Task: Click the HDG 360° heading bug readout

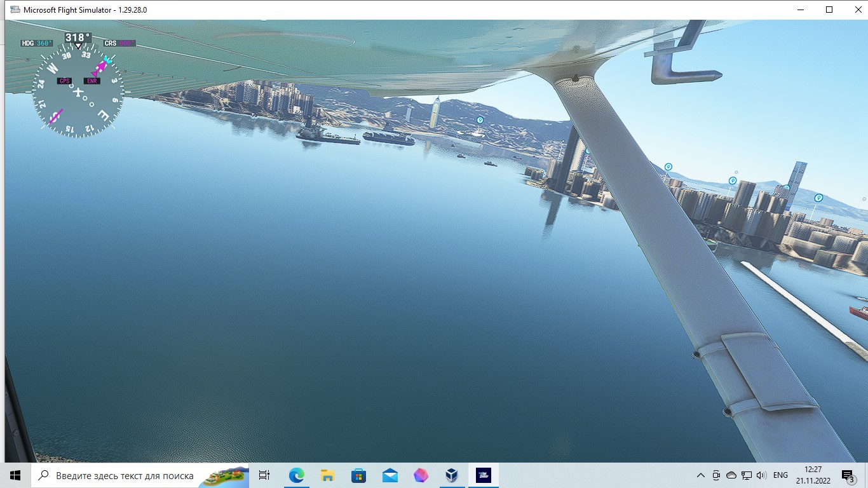Action: pyautogui.click(x=37, y=43)
